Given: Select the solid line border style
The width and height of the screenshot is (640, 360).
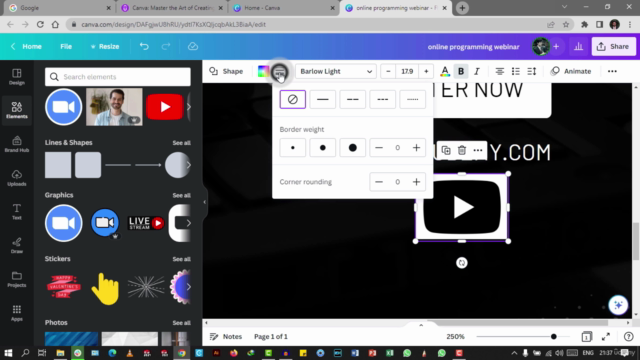Looking at the screenshot, I should (x=322, y=99).
